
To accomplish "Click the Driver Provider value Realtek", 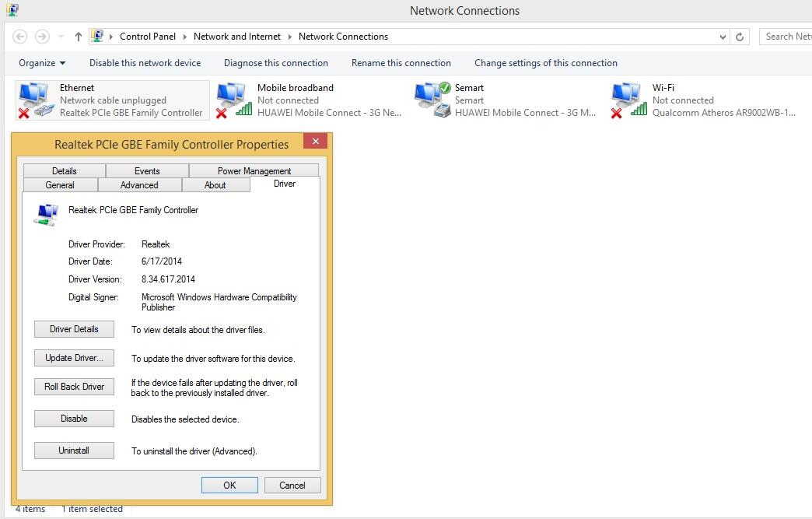I will (156, 244).
